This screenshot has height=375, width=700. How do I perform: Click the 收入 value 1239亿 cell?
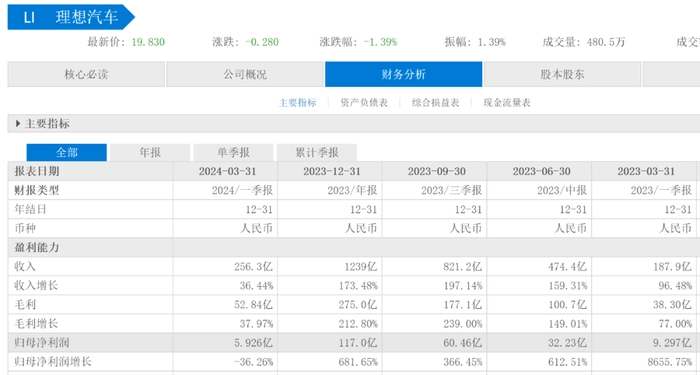pos(330,267)
